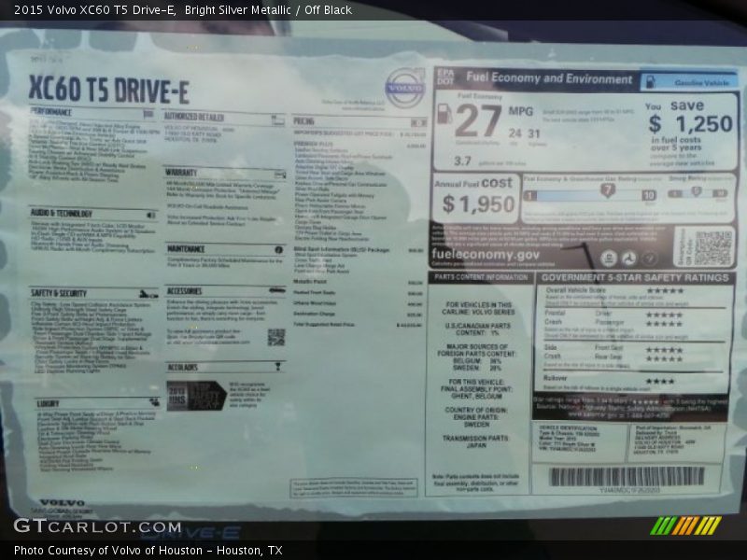The height and width of the screenshot is (560, 747).
Task: Click the Pricing section heading
Action: coord(303,121)
